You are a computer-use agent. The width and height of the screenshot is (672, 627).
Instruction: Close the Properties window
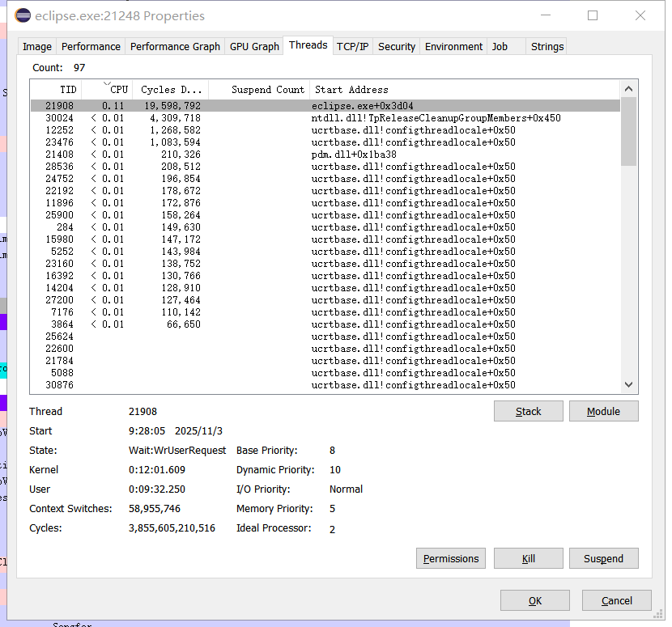tap(640, 15)
